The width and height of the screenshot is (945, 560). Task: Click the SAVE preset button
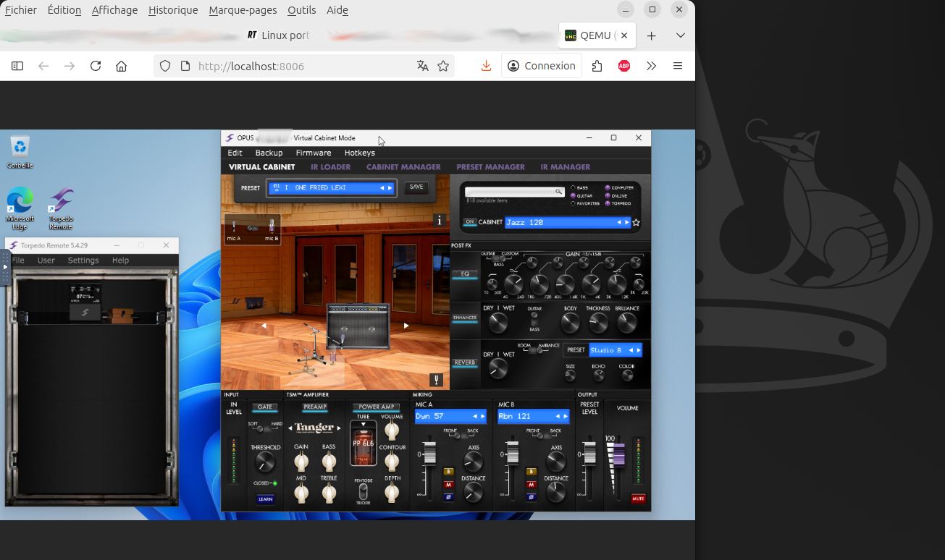(416, 187)
